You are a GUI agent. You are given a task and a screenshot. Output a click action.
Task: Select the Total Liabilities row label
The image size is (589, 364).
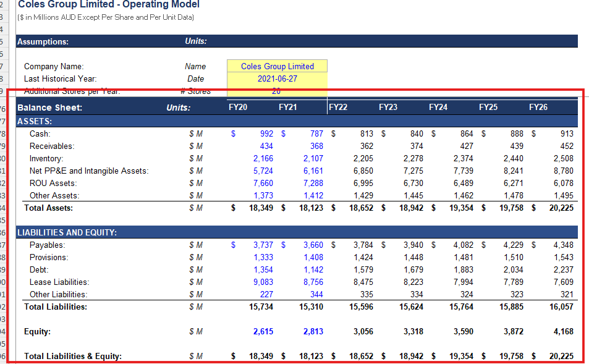tap(56, 307)
